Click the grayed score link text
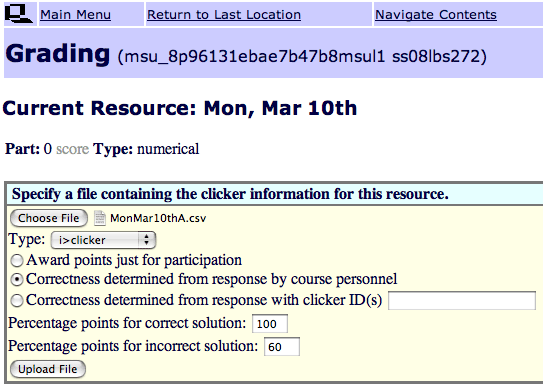 click(x=72, y=149)
